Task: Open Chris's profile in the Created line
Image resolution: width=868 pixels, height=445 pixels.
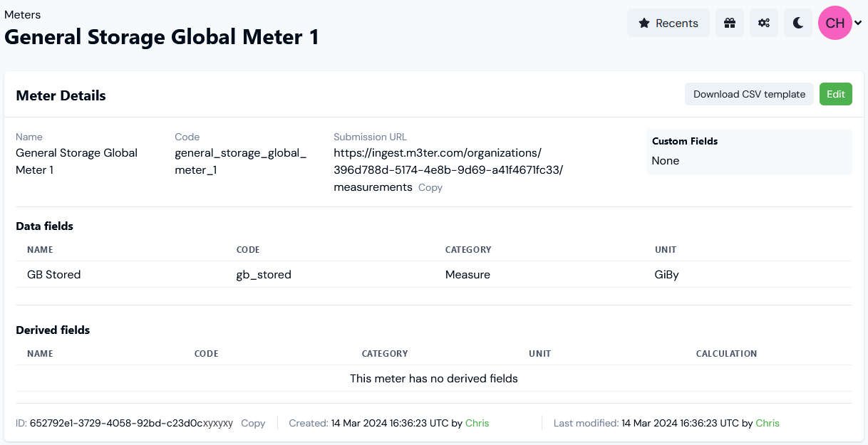Action: click(x=477, y=423)
